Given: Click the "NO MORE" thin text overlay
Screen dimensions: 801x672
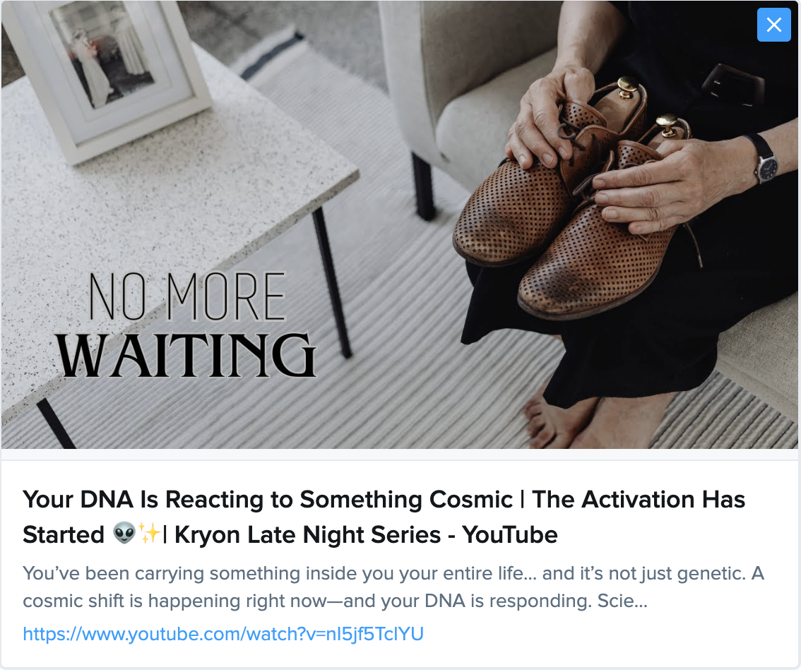Looking at the screenshot, I should click(x=187, y=296).
